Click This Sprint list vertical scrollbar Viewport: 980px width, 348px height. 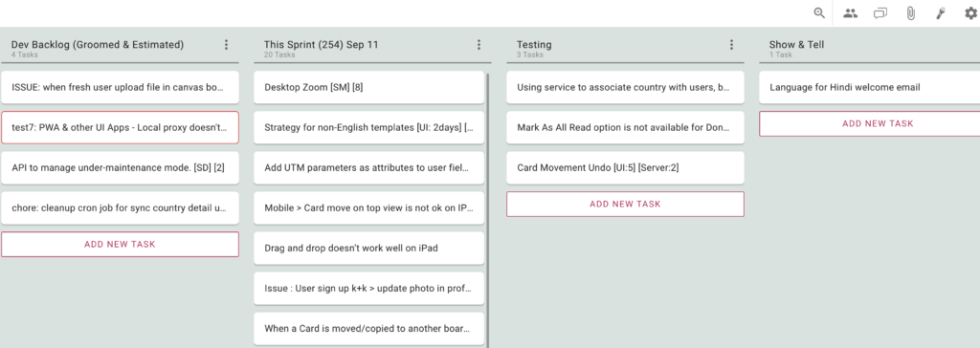(487, 209)
